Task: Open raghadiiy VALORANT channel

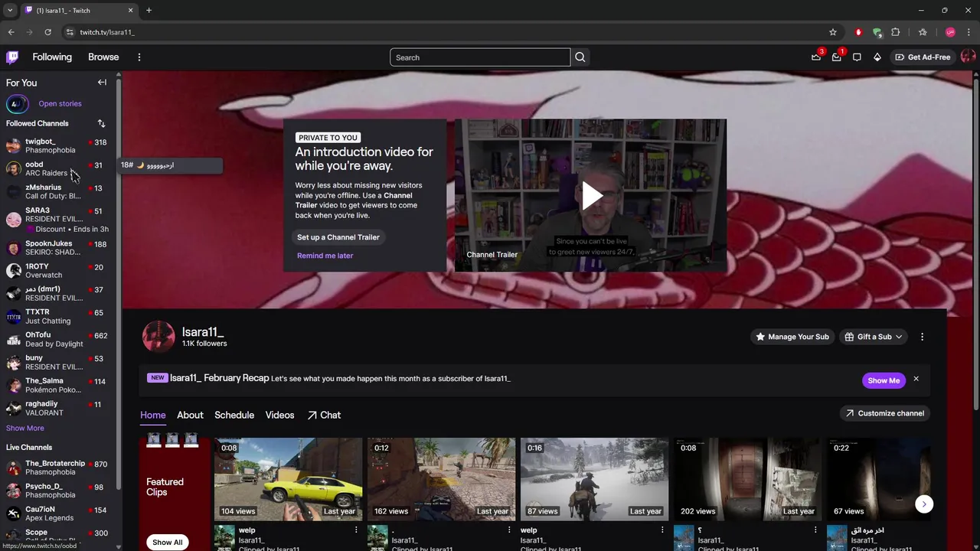Action: point(57,408)
